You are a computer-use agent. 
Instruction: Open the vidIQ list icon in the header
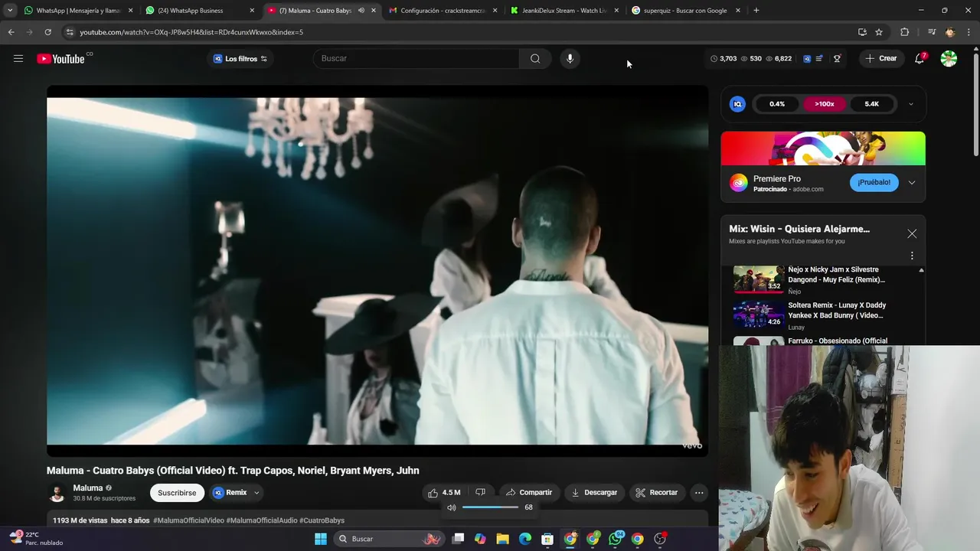[x=819, y=59]
